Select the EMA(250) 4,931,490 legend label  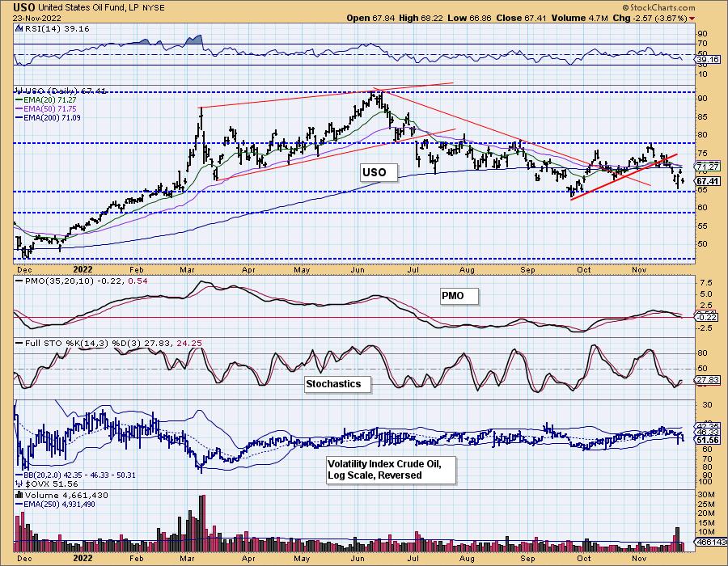point(59,505)
